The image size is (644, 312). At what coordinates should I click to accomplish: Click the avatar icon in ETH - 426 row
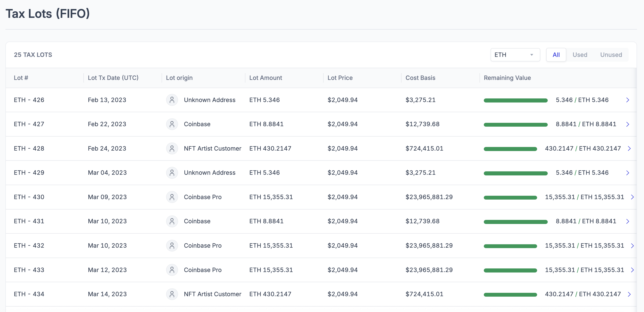(172, 100)
